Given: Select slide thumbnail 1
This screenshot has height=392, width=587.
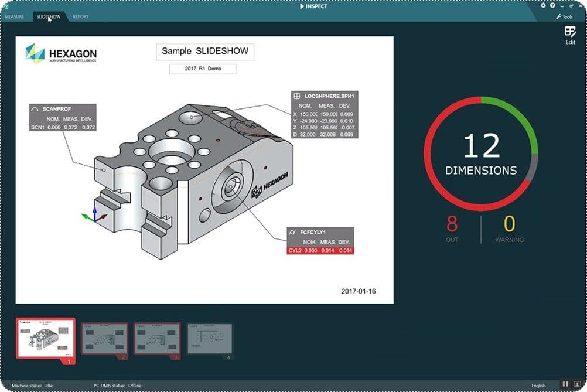Looking at the screenshot, I should [x=46, y=338].
